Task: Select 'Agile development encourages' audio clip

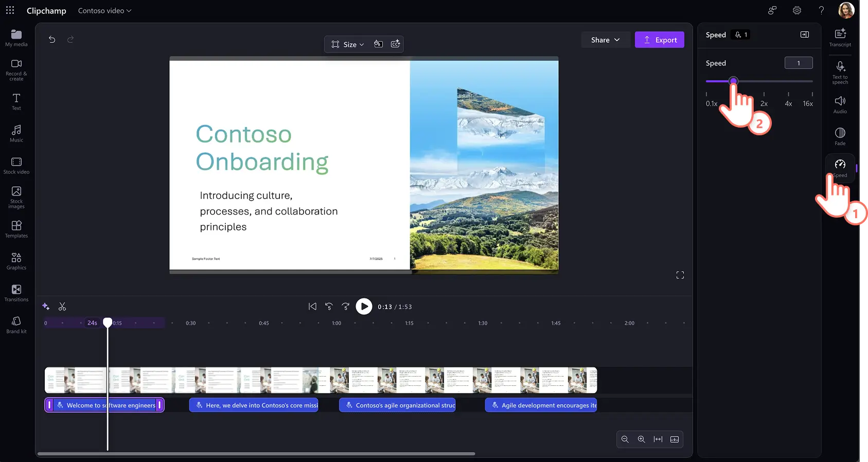Action: click(x=541, y=405)
